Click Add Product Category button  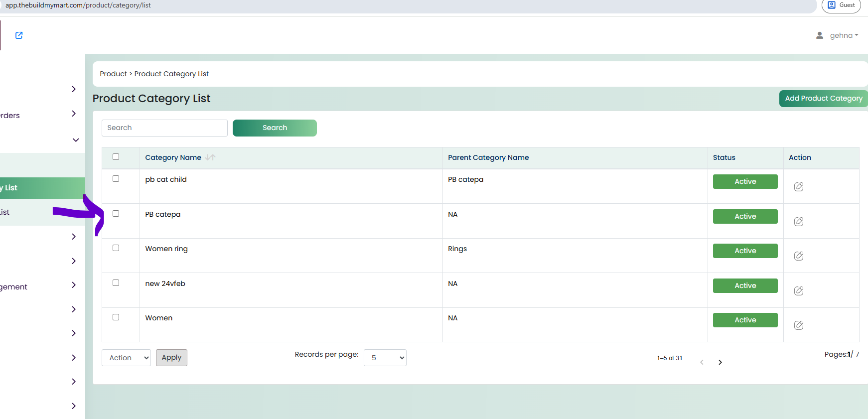tap(823, 99)
